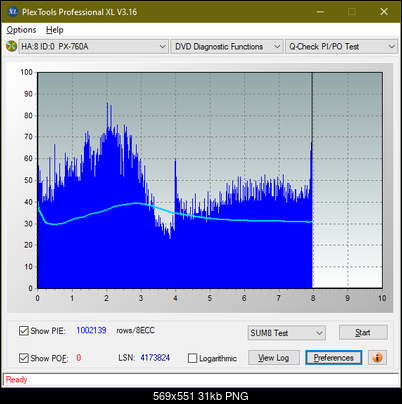Close the PlexTools Professional XL window

tap(384, 12)
